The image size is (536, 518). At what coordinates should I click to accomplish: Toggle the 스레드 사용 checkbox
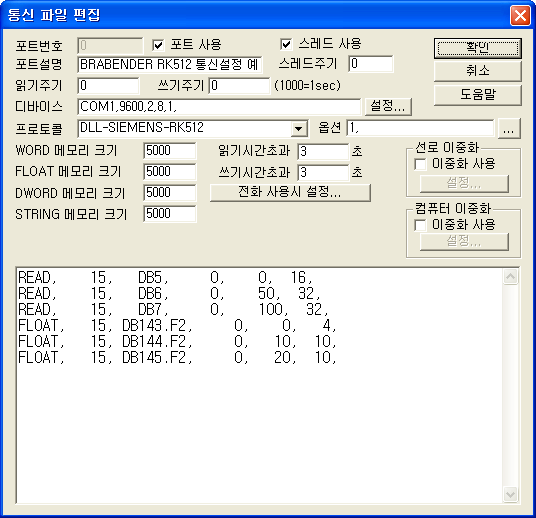pos(286,44)
